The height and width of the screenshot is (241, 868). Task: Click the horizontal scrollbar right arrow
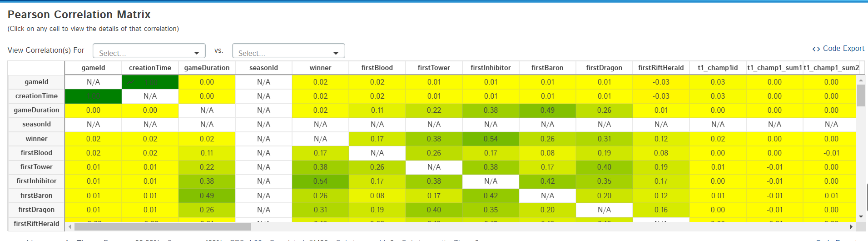click(x=851, y=226)
